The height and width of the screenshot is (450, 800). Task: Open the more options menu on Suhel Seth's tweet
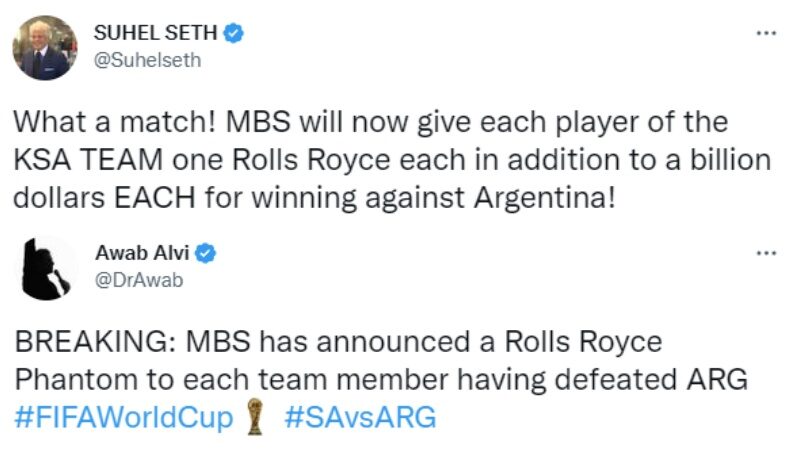(x=765, y=32)
